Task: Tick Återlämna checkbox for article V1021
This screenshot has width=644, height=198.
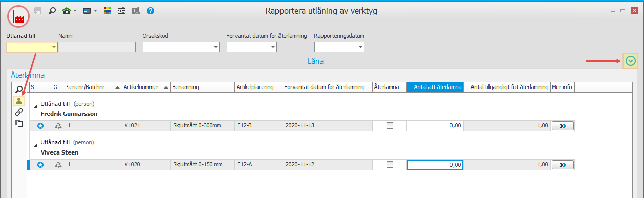Action: 390,125
